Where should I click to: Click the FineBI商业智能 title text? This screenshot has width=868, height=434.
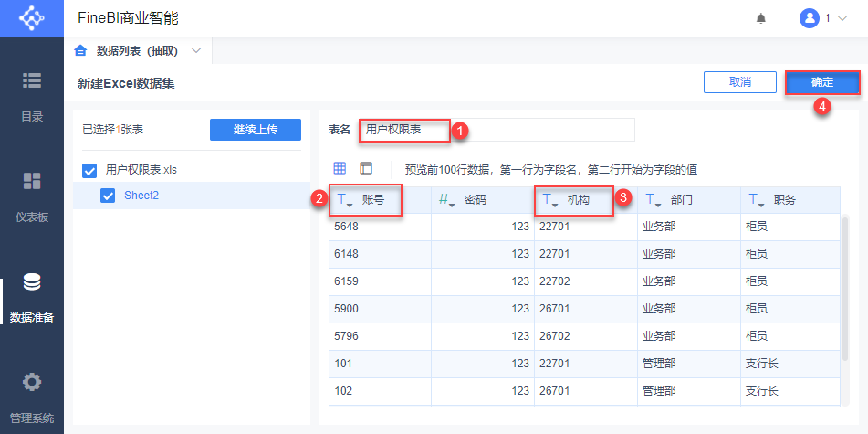coord(129,18)
